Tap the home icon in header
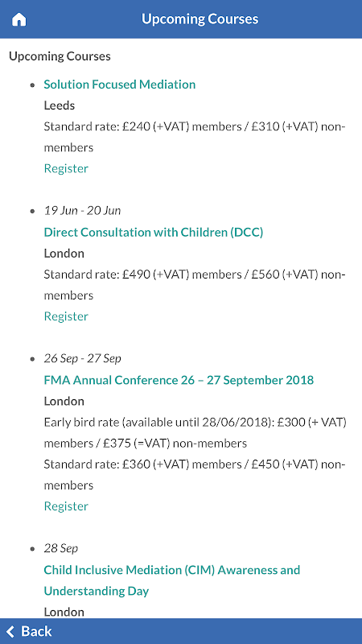 19,19
